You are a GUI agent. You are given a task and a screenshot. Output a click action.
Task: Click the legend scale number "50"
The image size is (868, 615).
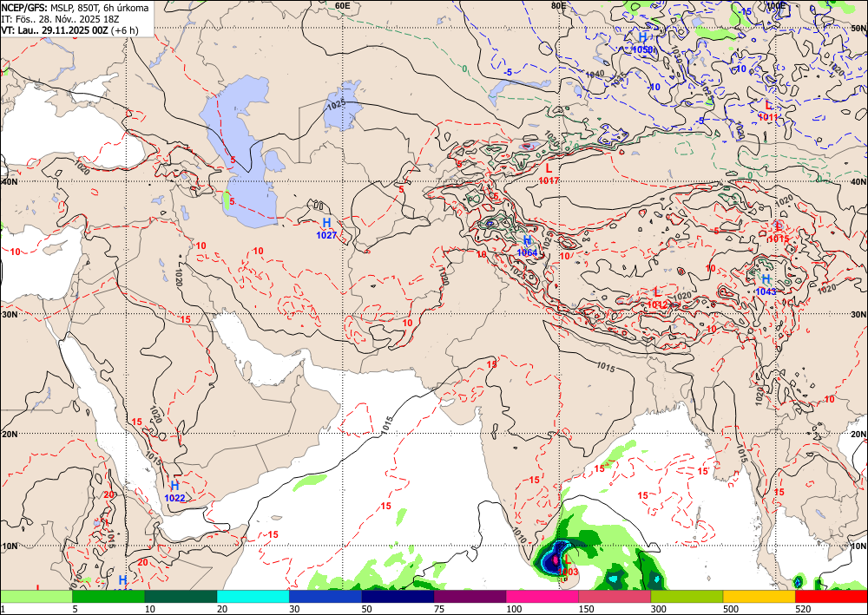pos(367,610)
